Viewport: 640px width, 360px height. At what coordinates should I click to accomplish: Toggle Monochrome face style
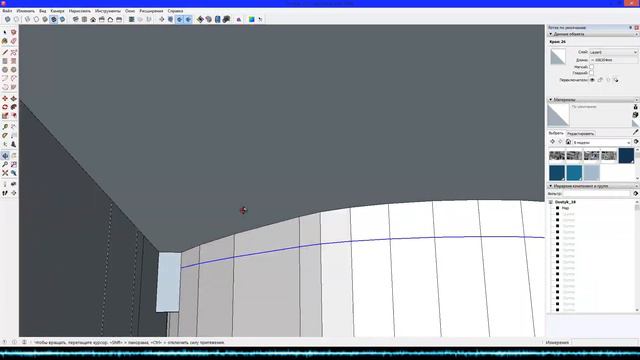coord(62,19)
